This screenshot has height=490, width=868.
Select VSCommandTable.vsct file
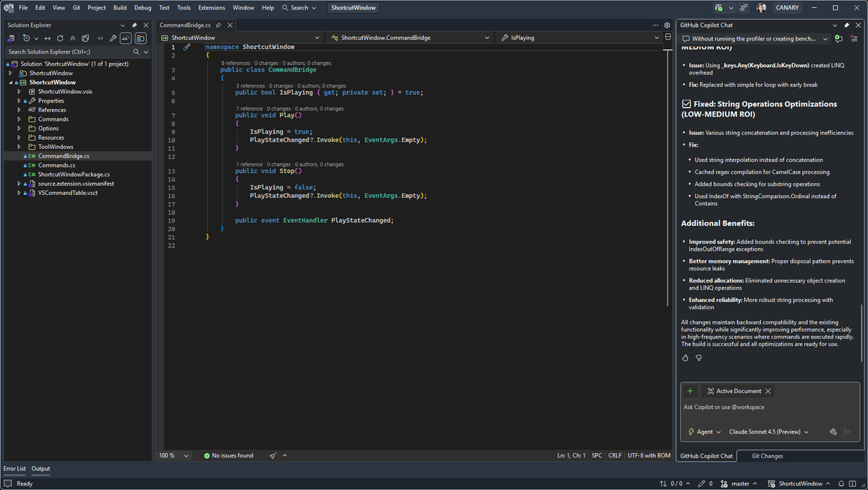point(67,193)
